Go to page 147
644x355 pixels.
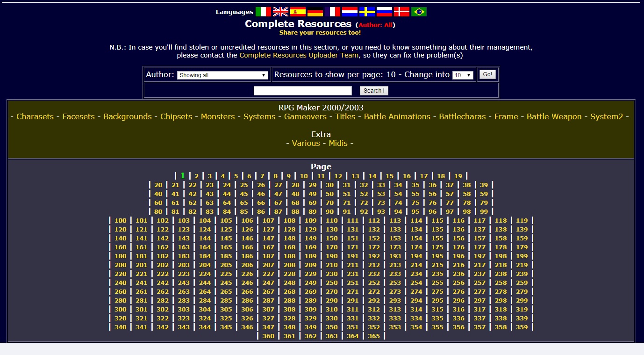(268, 239)
